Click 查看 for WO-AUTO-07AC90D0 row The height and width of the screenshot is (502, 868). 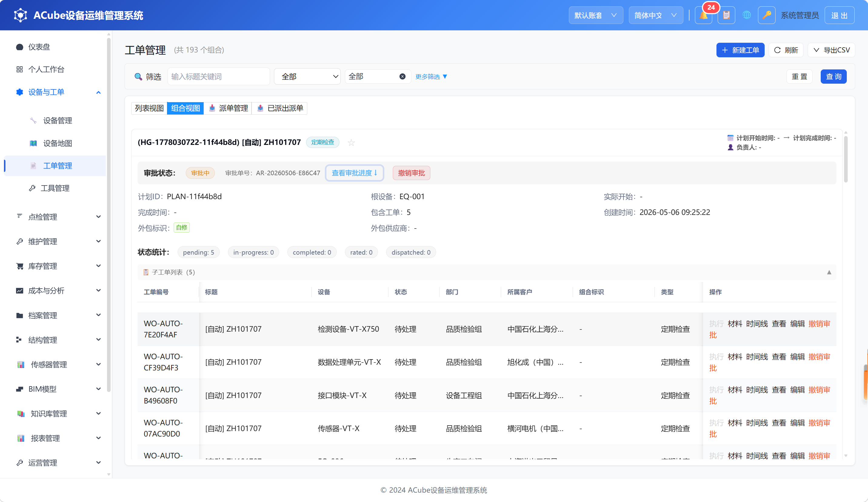(x=779, y=423)
